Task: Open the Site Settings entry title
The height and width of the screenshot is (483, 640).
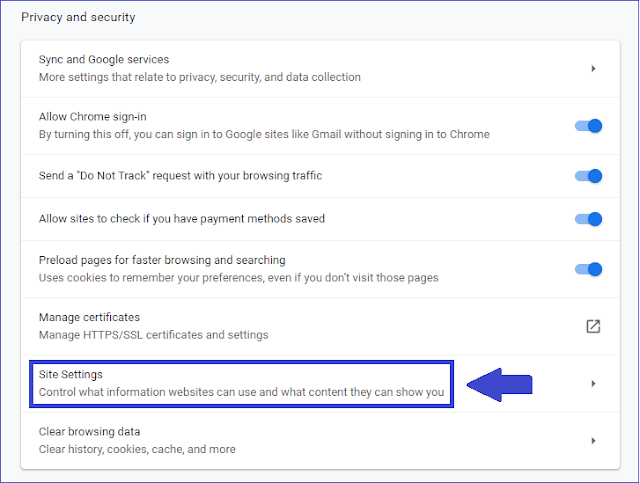Action: 71,374
